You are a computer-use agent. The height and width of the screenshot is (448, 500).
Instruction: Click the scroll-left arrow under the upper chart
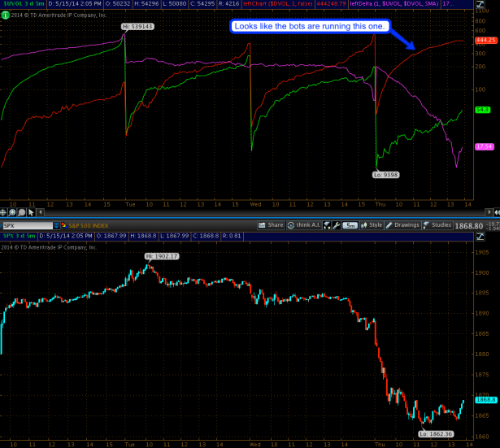(41, 212)
